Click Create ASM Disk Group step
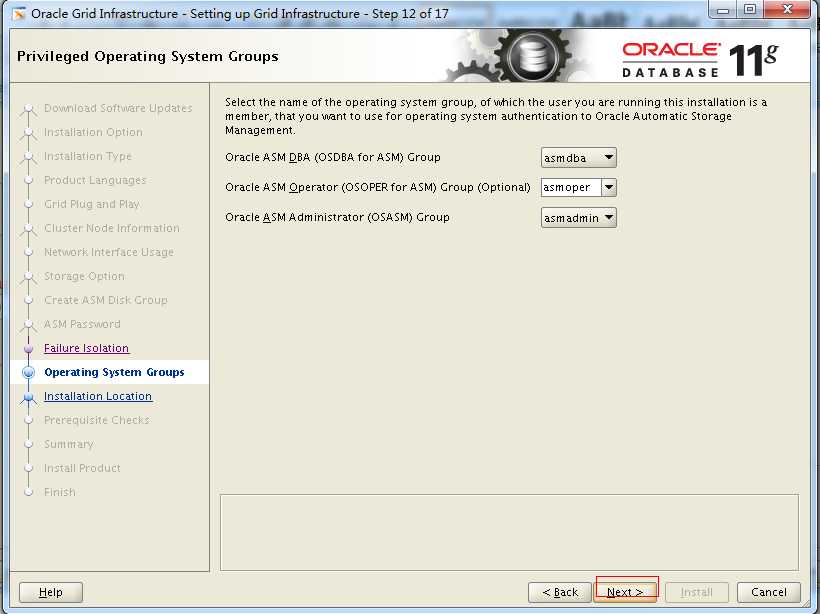This screenshot has width=820, height=614. (106, 301)
